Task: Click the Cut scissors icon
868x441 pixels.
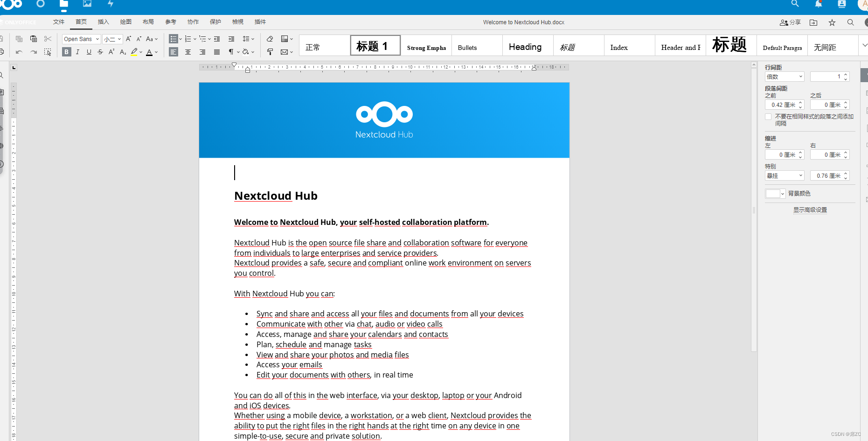Action: tap(48, 39)
